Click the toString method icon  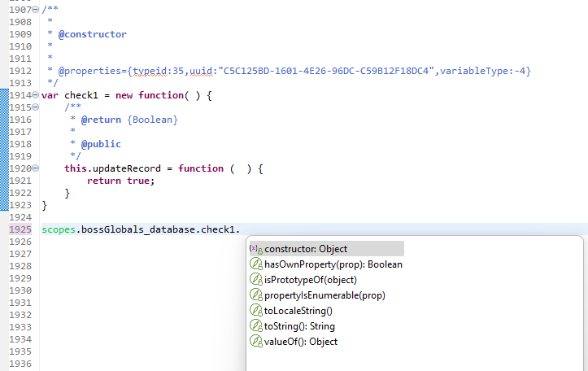coord(255,325)
